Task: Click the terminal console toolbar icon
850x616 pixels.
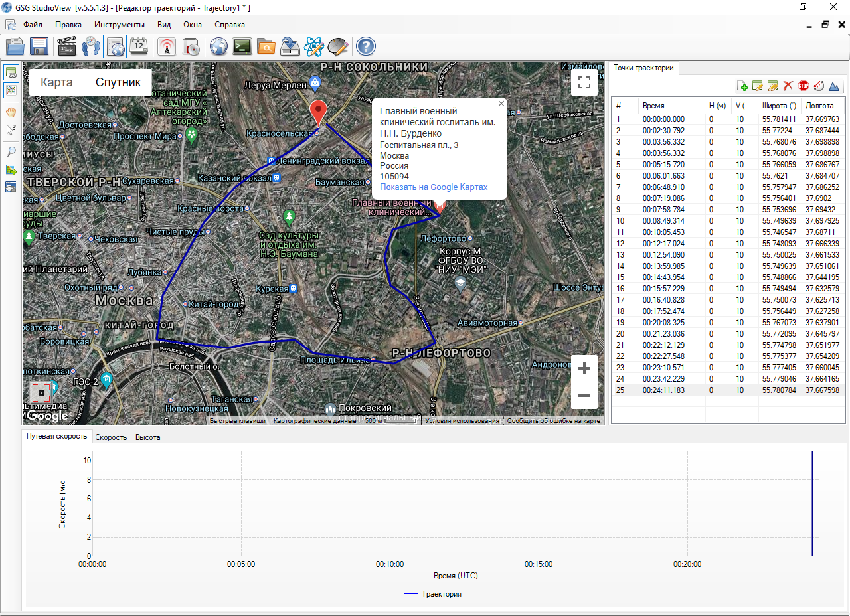Action: coord(242,46)
